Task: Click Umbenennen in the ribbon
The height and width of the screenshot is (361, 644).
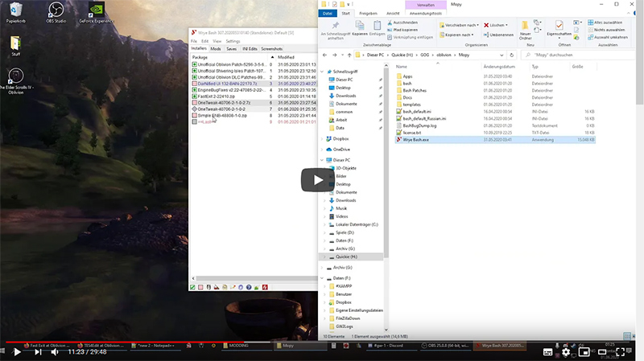Action: (498, 35)
